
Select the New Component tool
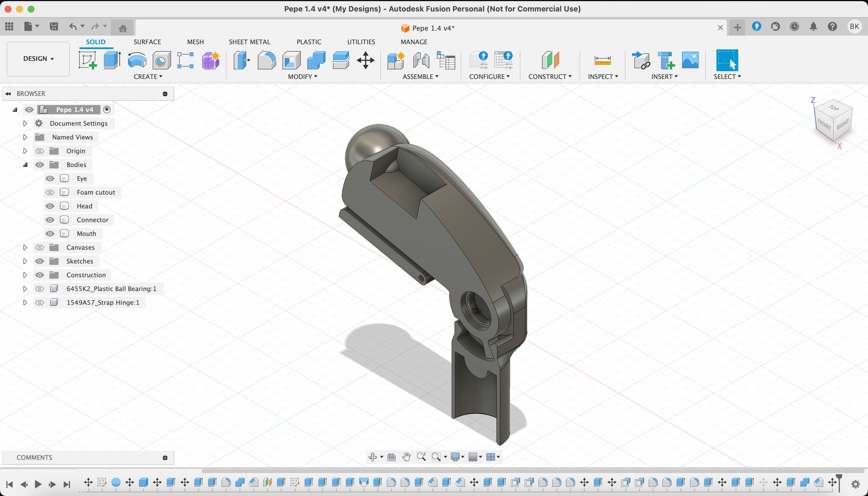[x=396, y=60]
